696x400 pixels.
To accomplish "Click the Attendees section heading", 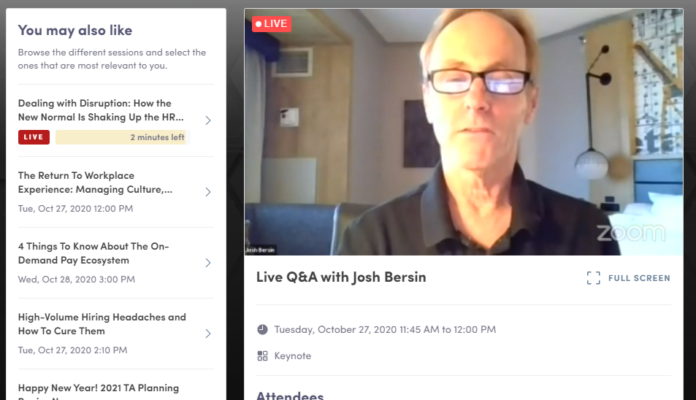I will [290, 396].
